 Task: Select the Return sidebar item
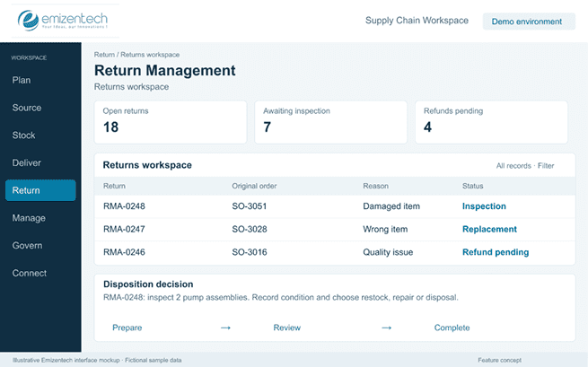pos(40,190)
